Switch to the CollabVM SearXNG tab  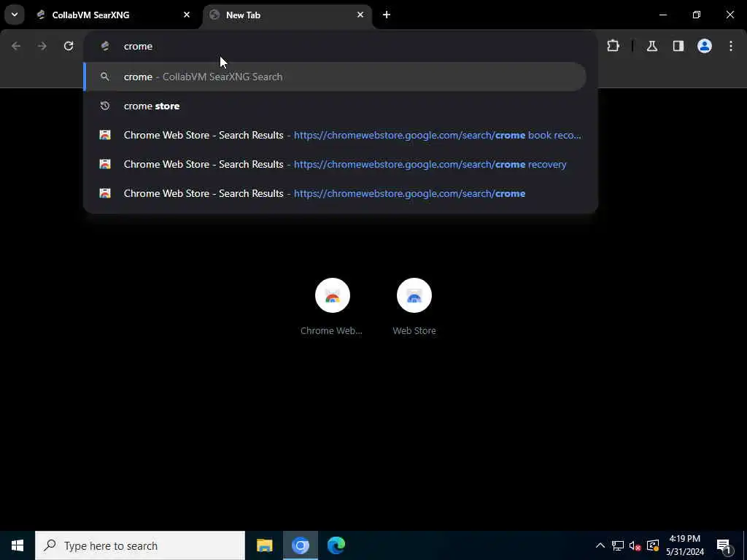point(113,15)
